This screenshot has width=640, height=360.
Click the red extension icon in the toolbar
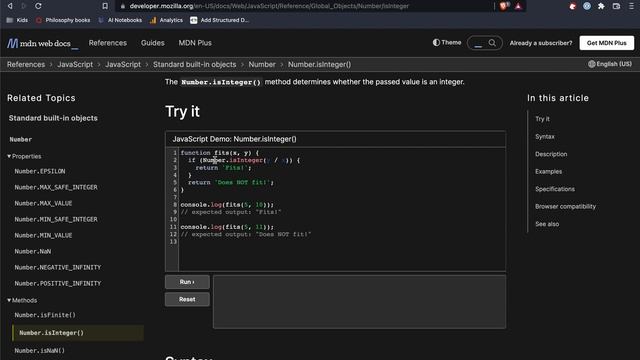click(573, 6)
